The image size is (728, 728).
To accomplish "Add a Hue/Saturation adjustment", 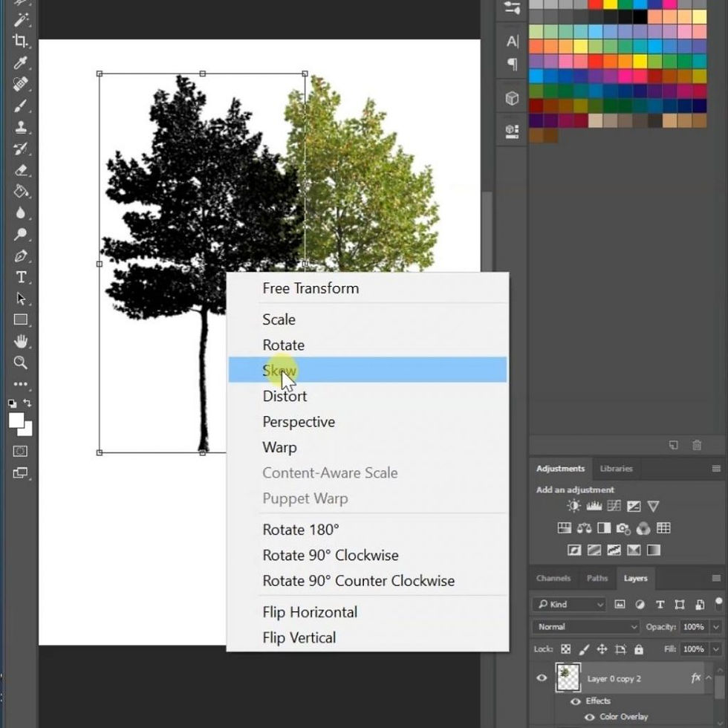I will [564, 528].
